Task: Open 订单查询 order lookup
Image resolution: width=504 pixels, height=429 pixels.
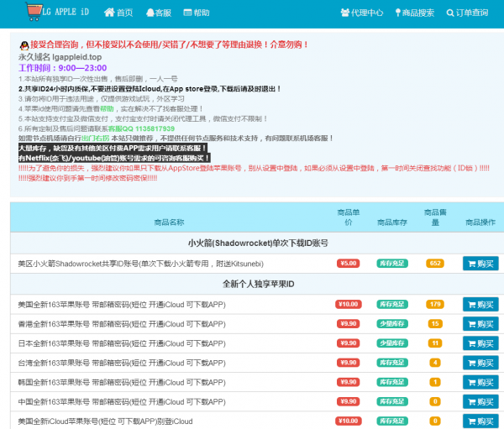Action: [467, 13]
